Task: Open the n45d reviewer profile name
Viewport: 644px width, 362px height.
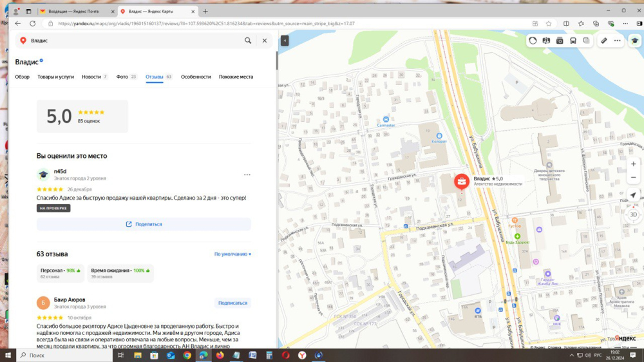Action: (x=60, y=171)
